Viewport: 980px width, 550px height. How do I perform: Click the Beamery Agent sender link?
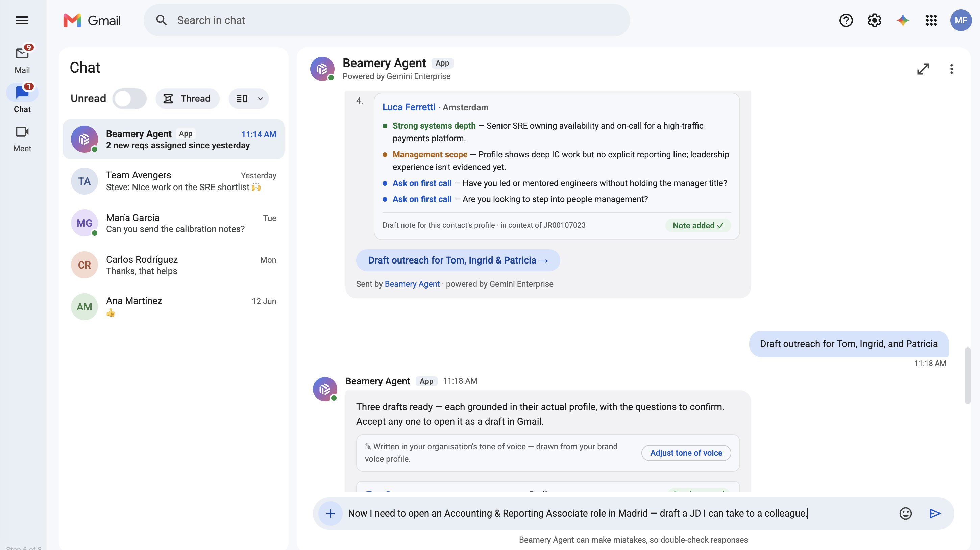pyautogui.click(x=412, y=284)
